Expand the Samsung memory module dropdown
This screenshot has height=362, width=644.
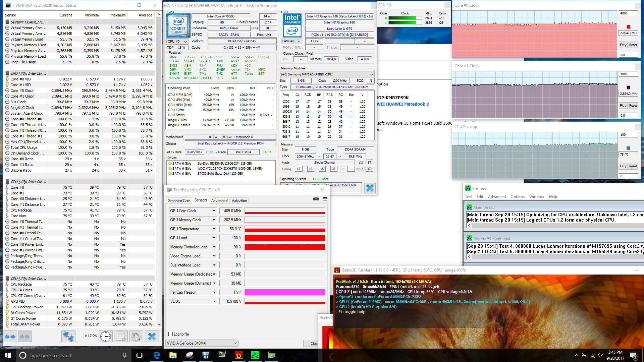coord(371,74)
